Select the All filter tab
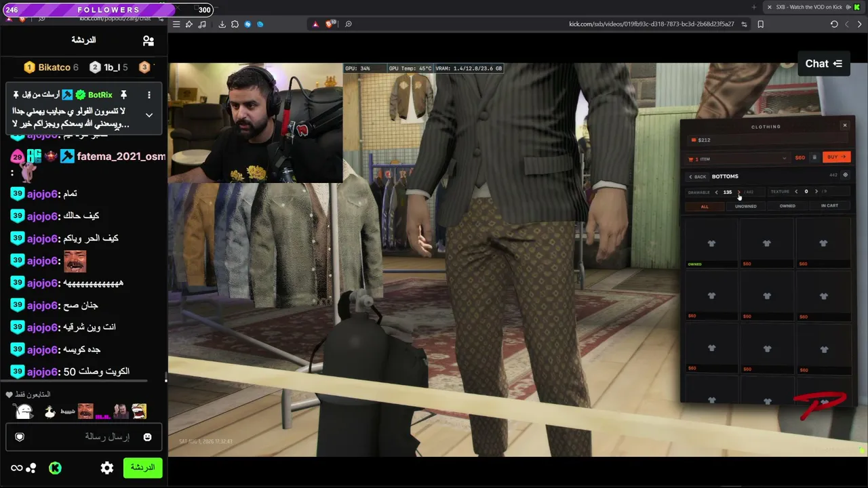 coord(705,207)
